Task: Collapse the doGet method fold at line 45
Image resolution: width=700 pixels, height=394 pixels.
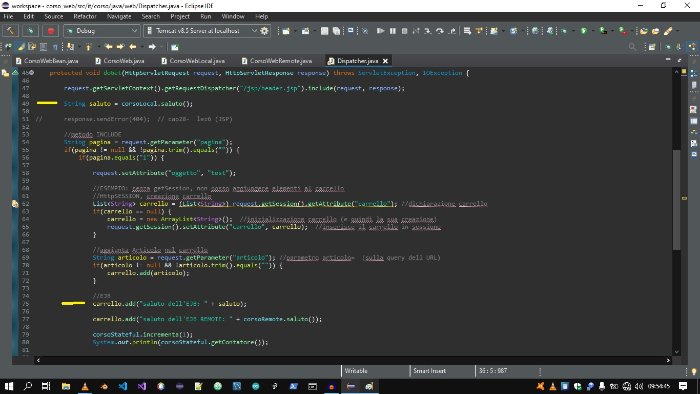Action: [31, 72]
